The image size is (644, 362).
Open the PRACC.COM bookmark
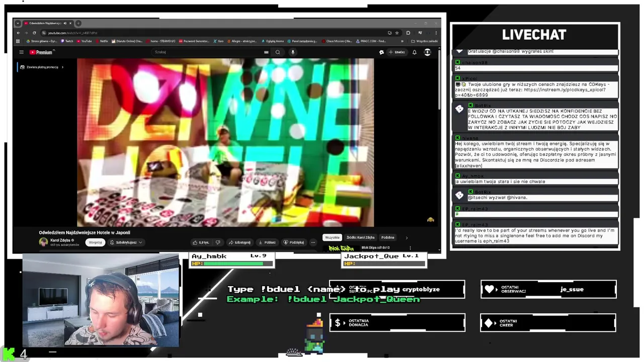pyautogui.click(x=371, y=41)
